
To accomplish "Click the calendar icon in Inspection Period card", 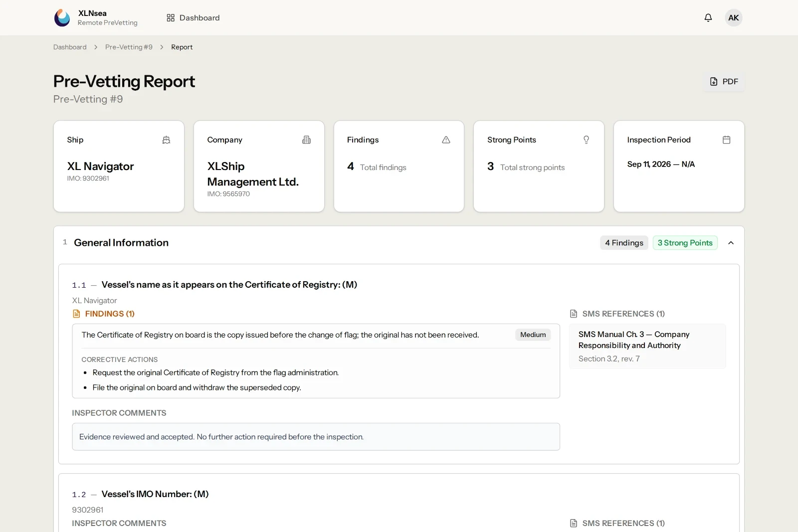I will [727, 140].
